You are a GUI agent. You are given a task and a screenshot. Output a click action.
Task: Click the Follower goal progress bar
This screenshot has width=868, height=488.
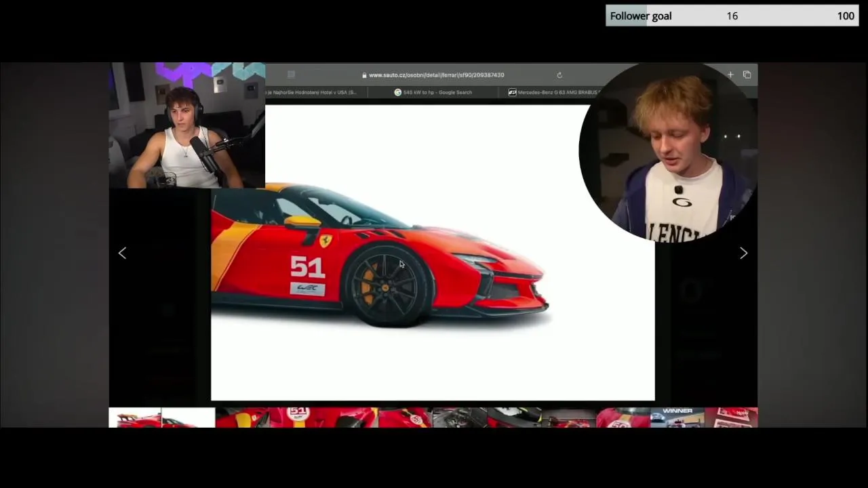click(x=732, y=16)
